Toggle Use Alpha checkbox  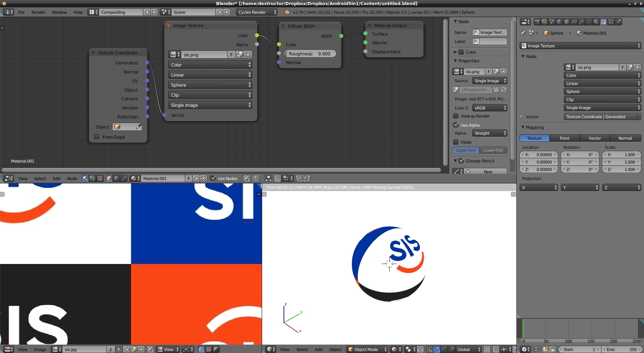(x=456, y=125)
